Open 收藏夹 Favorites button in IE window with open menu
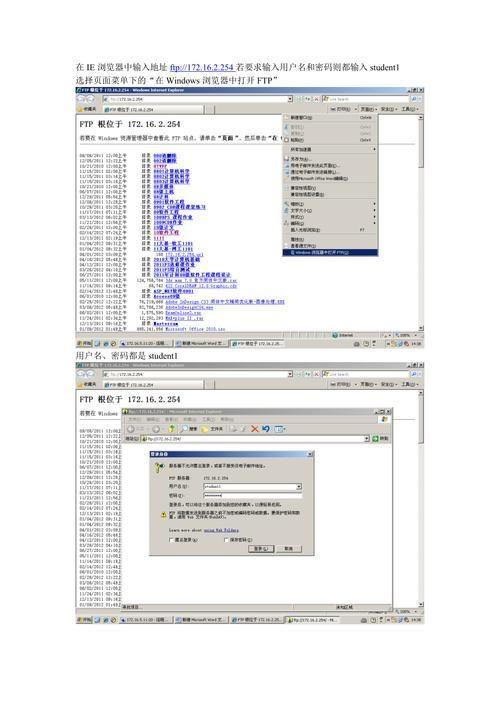500x708 pixels. (x=88, y=109)
